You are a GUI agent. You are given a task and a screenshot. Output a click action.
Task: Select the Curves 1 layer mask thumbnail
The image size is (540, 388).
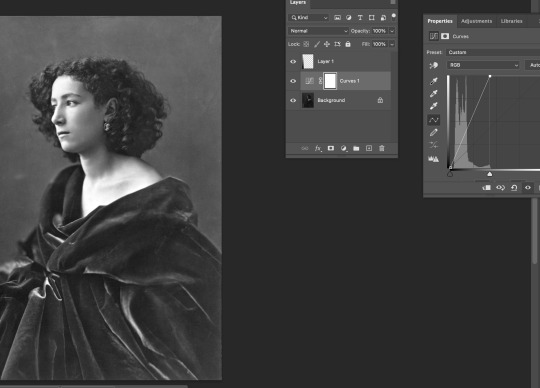point(330,81)
